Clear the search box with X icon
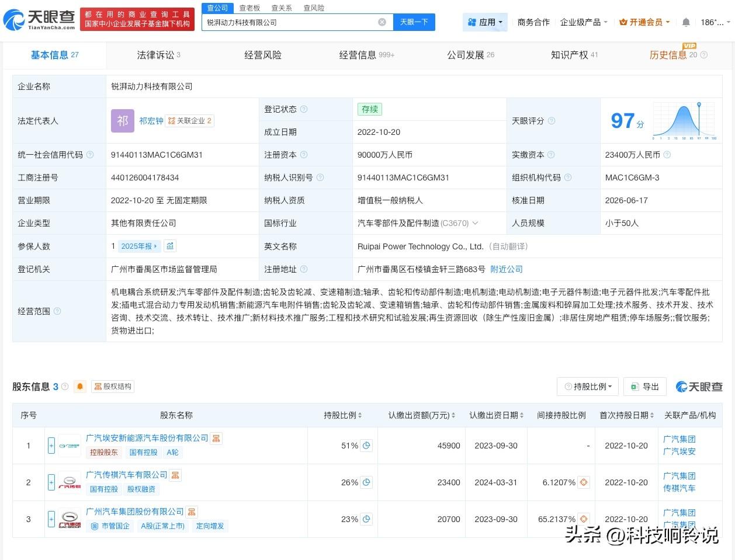This screenshot has width=735, height=560. tap(382, 22)
